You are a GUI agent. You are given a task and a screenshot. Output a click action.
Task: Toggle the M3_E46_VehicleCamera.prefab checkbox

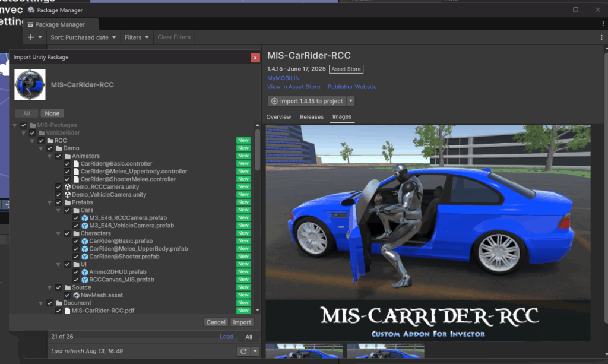pos(75,226)
